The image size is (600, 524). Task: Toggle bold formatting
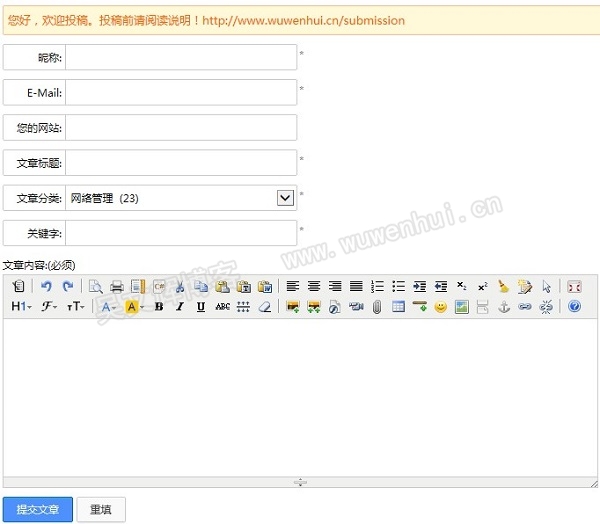click(x=159, y=307)
